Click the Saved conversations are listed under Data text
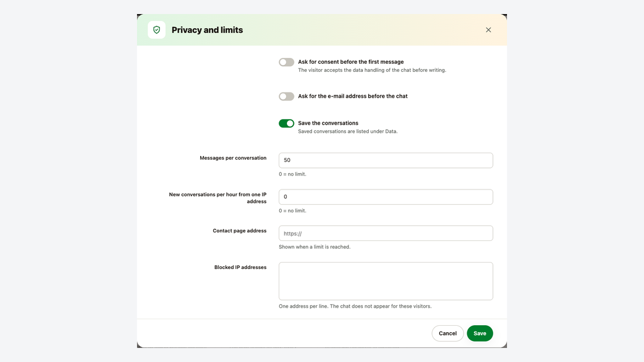 348,132
